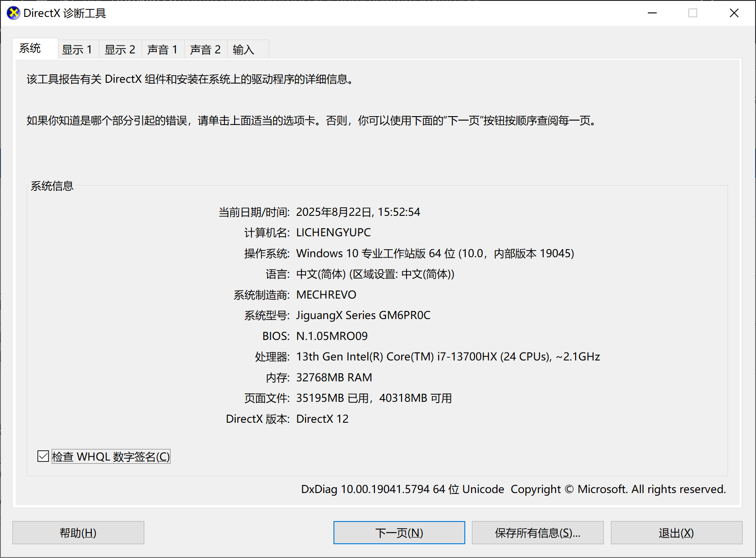The width and height of the screenshot is (756, 558).
Task: Select the 输入 tab
Action: [x=244, y=49]
